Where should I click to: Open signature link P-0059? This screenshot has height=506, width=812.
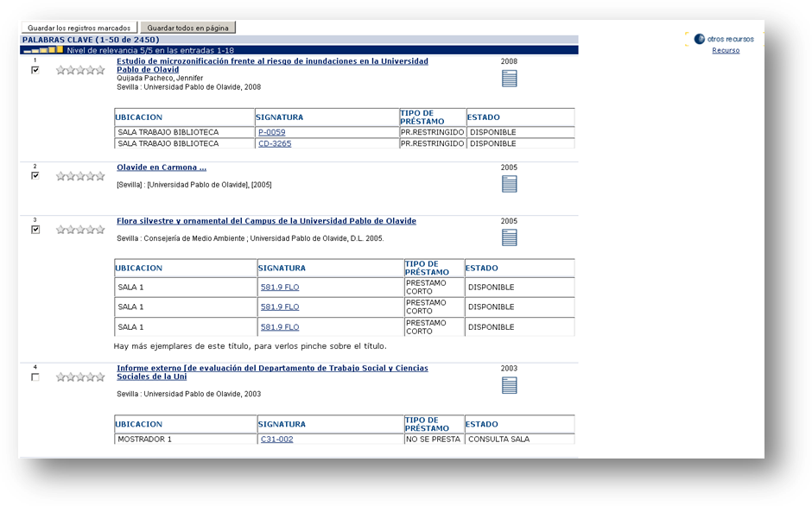(271, 132)
